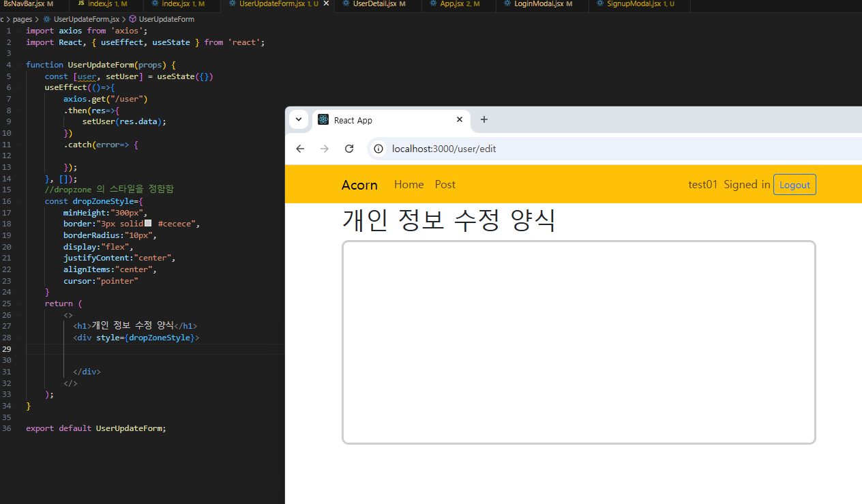Click the React icon on LoginModal.jsx tab
The image size is (862, 504).
pos(507,4)
